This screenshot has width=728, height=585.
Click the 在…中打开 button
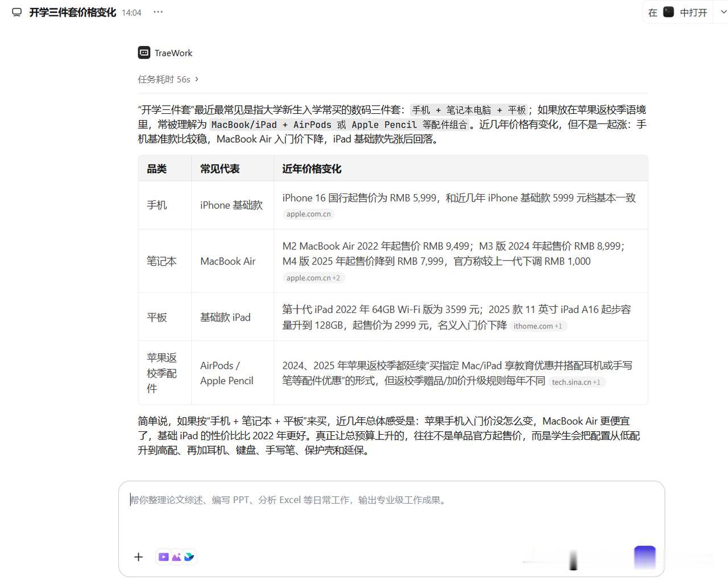coord(678,12)
